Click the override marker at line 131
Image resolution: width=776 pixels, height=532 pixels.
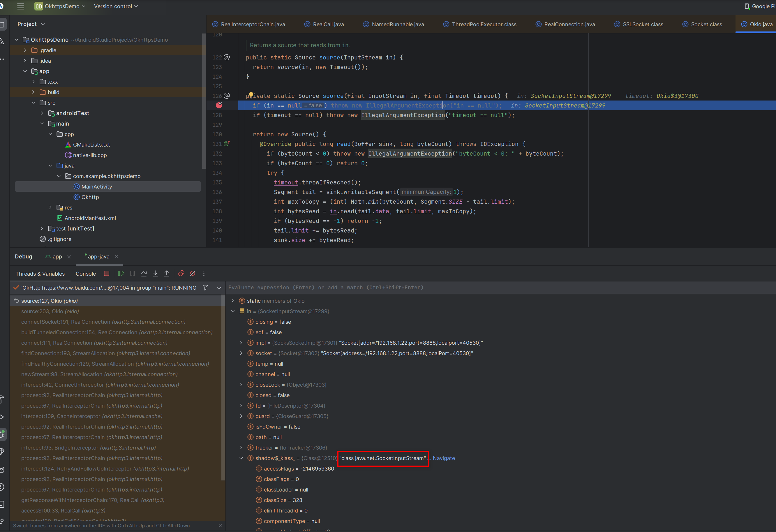pyautogui.click(x=226, y=144)
